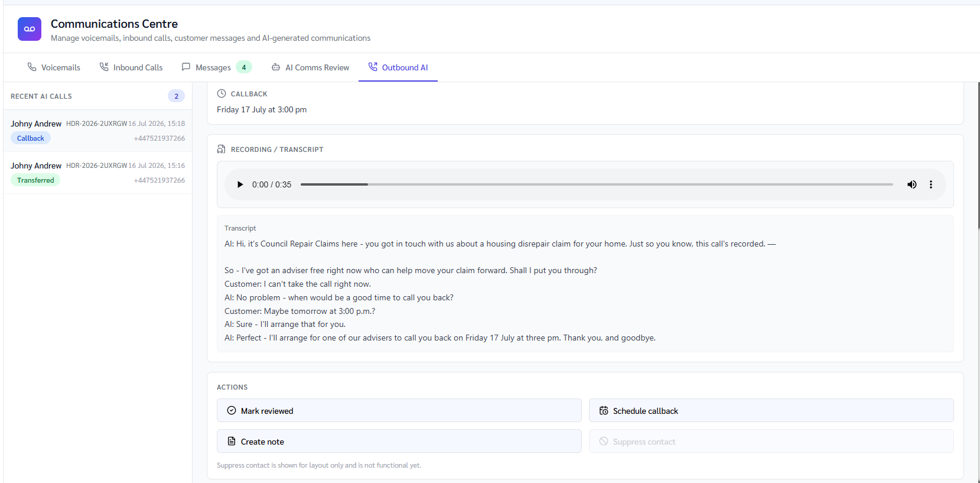
Task: Click the Messages badge showing 4
Action: coord(244,67)
